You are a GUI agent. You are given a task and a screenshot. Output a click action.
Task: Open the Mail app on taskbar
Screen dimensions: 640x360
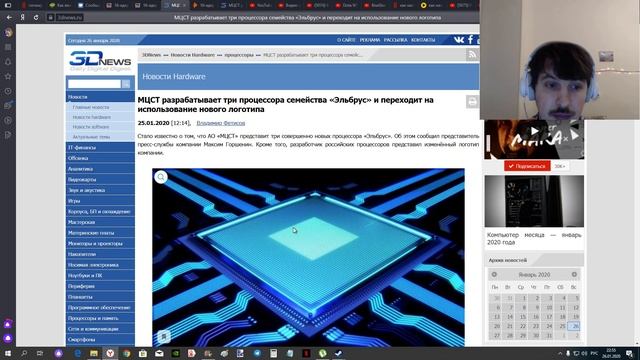click(159, 353)
